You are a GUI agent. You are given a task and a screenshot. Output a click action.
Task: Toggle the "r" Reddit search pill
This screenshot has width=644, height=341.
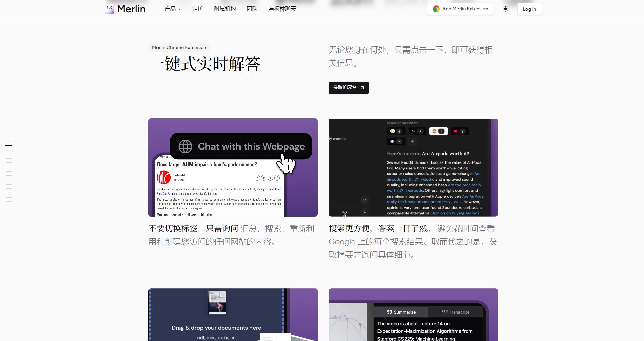441,131
